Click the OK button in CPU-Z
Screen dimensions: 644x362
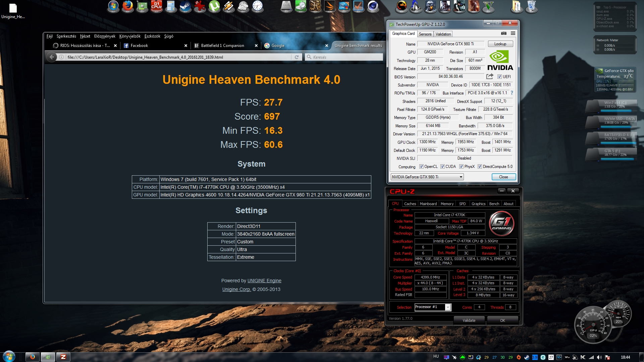click(502, 320)
